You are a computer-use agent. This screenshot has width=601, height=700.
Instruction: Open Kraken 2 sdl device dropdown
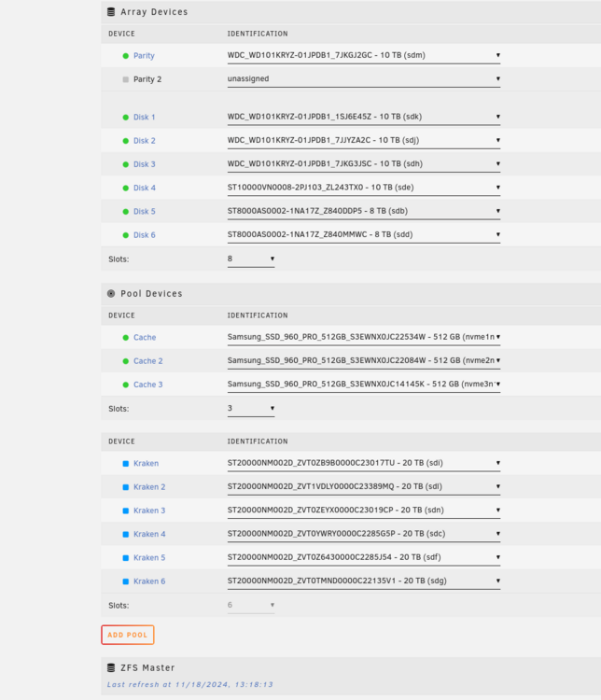(x=364, y=487)
